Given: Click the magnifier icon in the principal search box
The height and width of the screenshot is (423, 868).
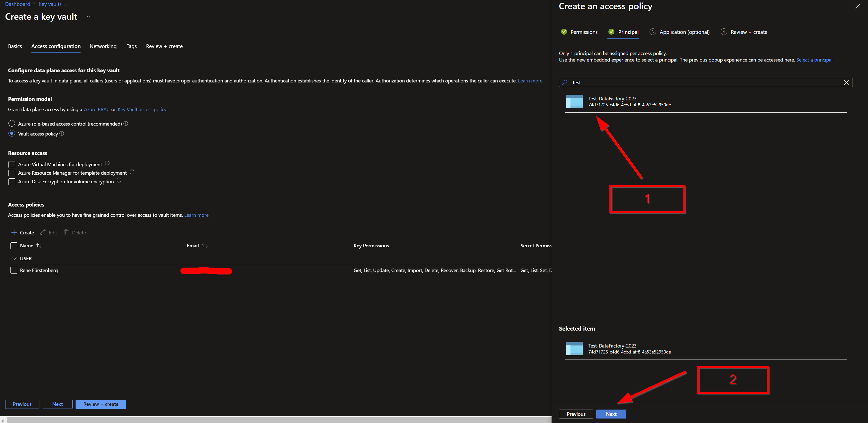Looking at the screenshot, I should coord(565,82).
